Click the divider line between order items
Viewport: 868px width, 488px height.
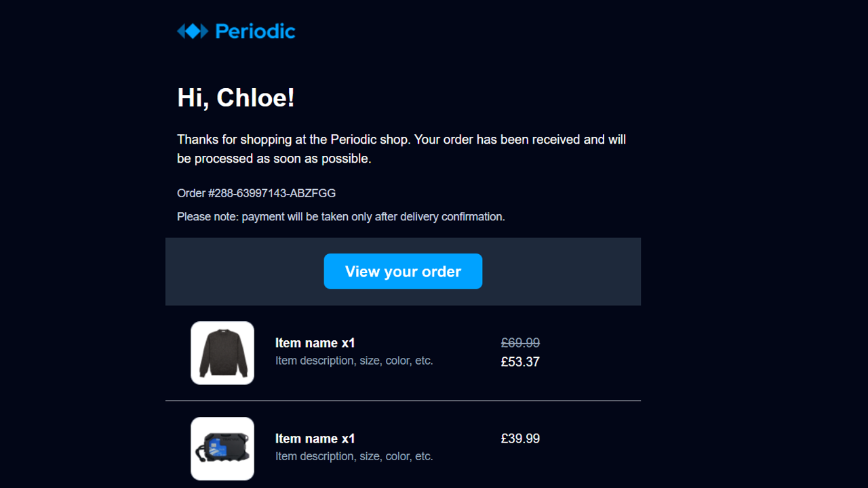tap(403, 401)
